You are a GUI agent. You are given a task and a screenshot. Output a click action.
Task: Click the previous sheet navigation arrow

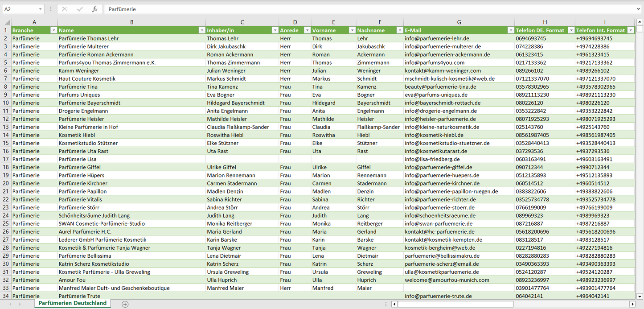(x=9, y=304)
